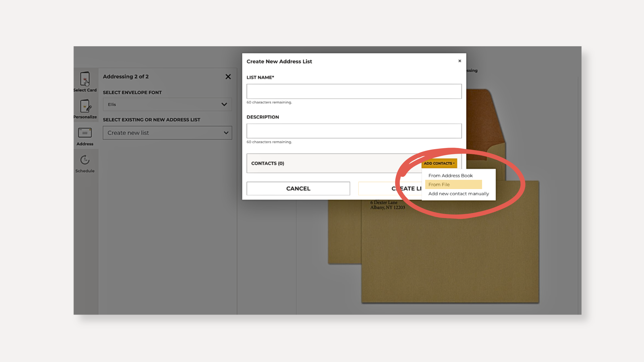
Task: Click the Addressing 2 of 2 heading
Action: pos(126,77)
